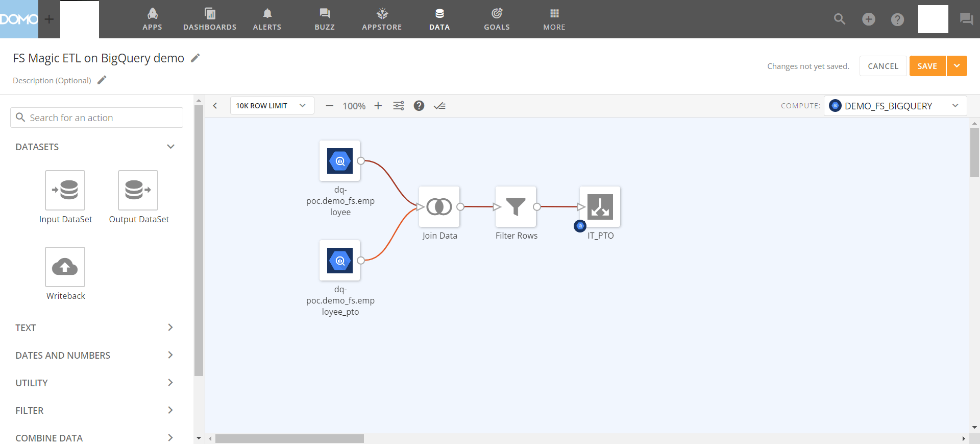This screenshot has height=444, width=980.
Task: Collapse the actions sidebar arrow
Action: pos(215,106)
